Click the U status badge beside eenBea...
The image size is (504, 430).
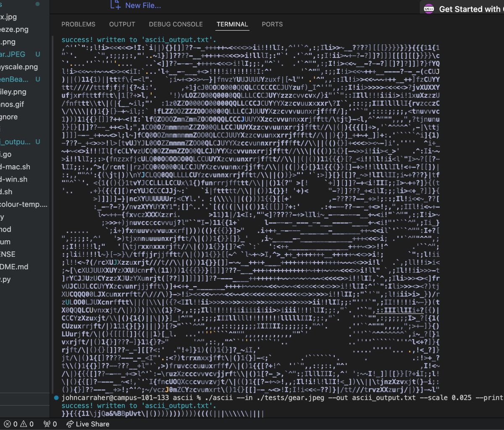[38, 79]
